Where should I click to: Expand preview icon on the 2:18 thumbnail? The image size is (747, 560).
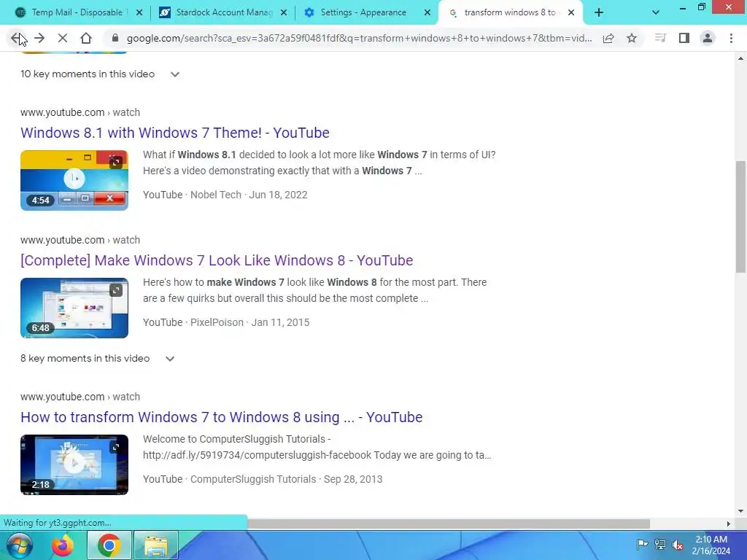coord(116,447)
